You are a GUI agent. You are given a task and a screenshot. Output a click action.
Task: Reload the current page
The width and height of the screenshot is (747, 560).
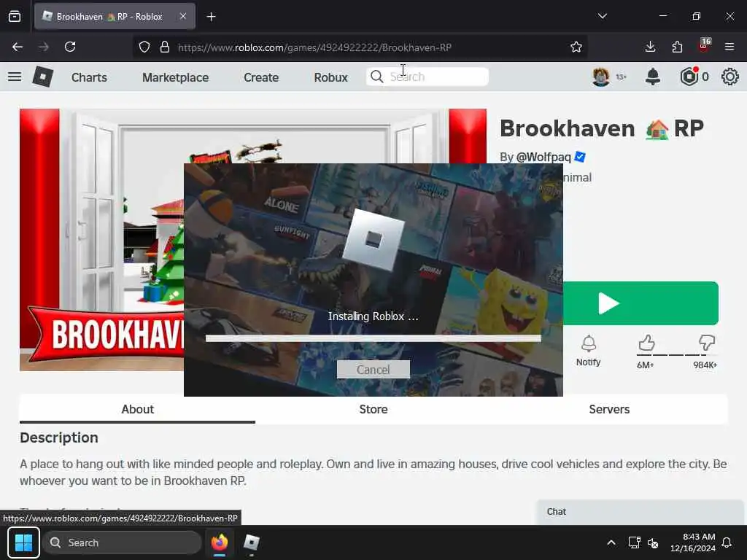coord(70,47)
